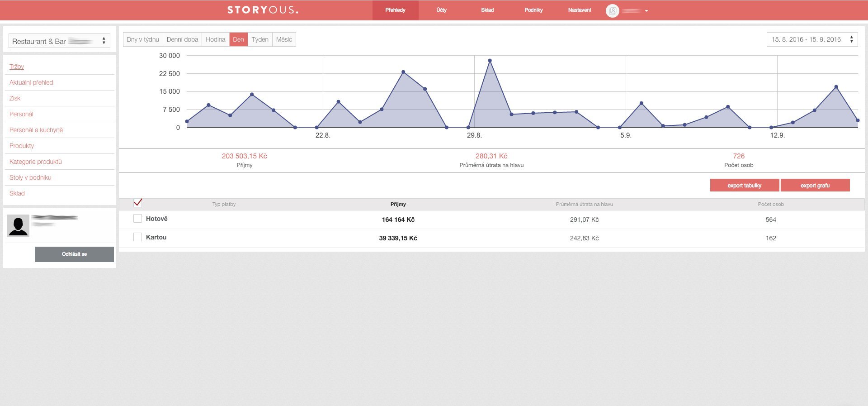Open Tržby in the sidebar
Screen dimensions: 868x406
(x=17, y=67)
